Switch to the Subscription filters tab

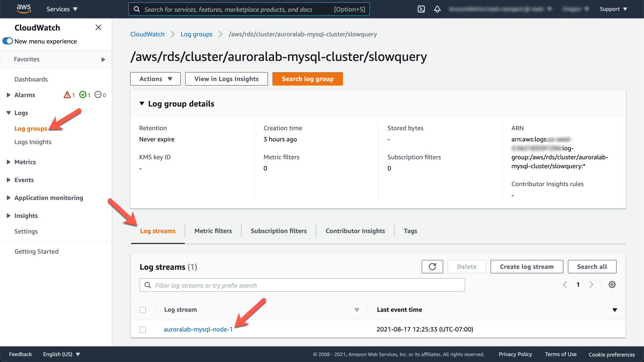click(x=278, y=231)
